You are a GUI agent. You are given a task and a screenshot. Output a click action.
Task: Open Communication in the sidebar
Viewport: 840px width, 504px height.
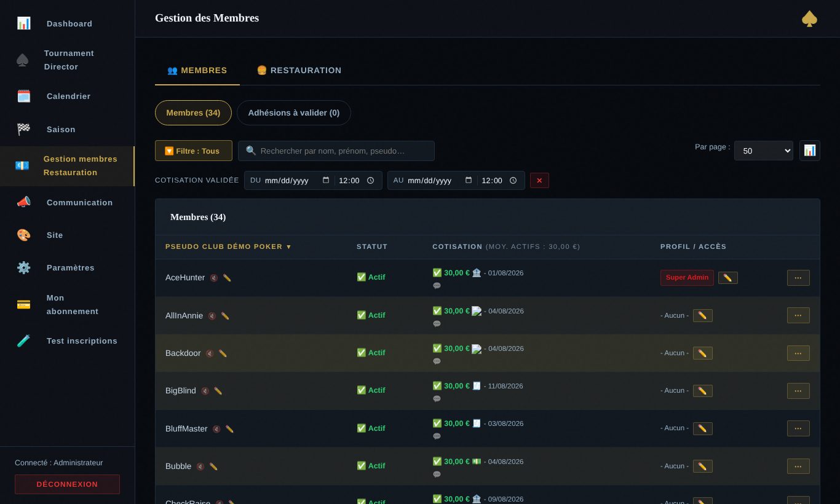(x=68, y=202)
